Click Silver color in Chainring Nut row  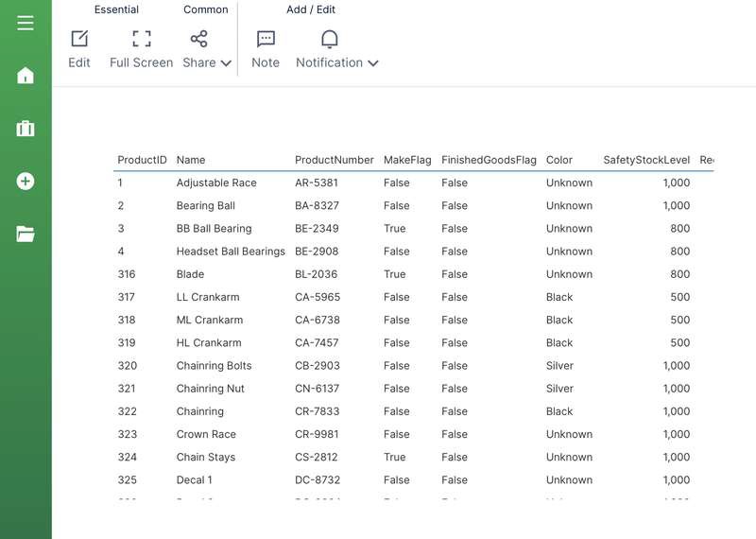[559, 389]
